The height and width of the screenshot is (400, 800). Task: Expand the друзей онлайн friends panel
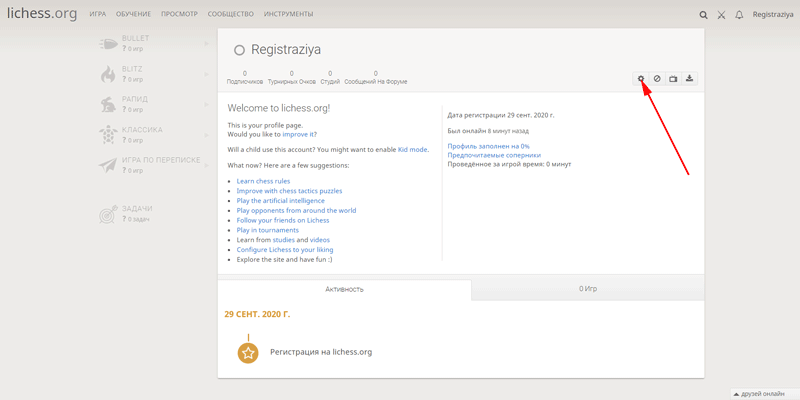click(x=765, y=394)
